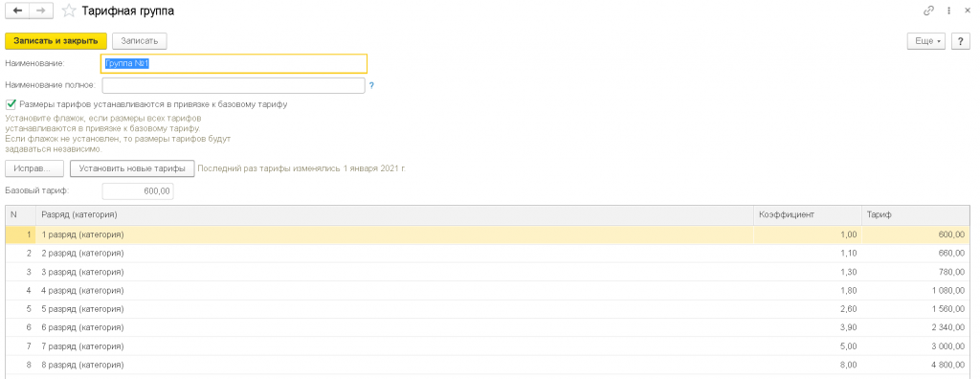Click the Исправ... button
The width and height of the screenshot is (980, 379).
tap(35, 168)
